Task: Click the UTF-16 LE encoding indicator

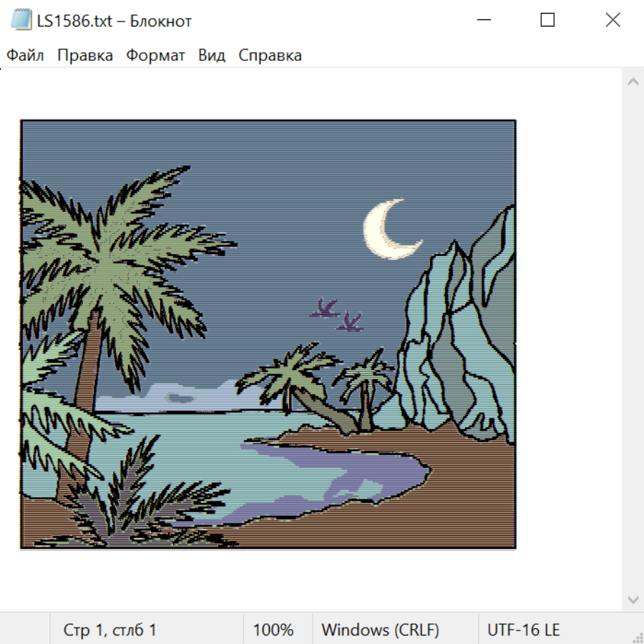Action: 523,630
